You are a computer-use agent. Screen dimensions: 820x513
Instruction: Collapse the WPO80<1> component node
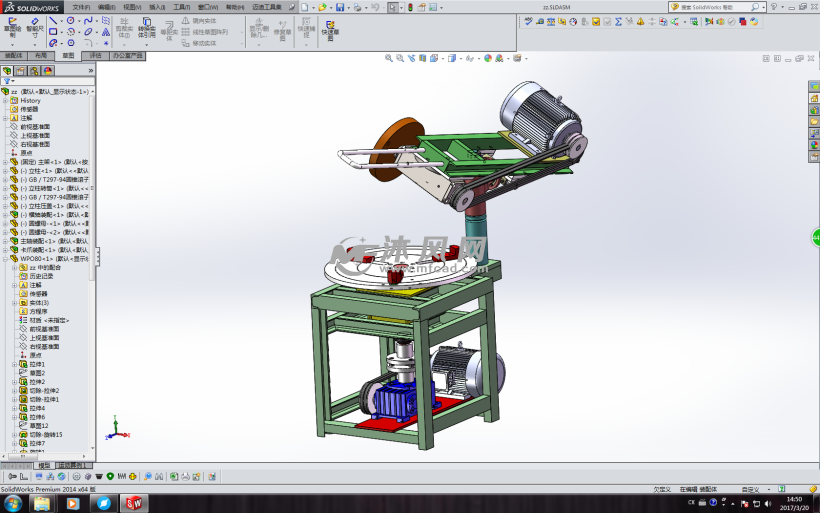pos(5,259)
